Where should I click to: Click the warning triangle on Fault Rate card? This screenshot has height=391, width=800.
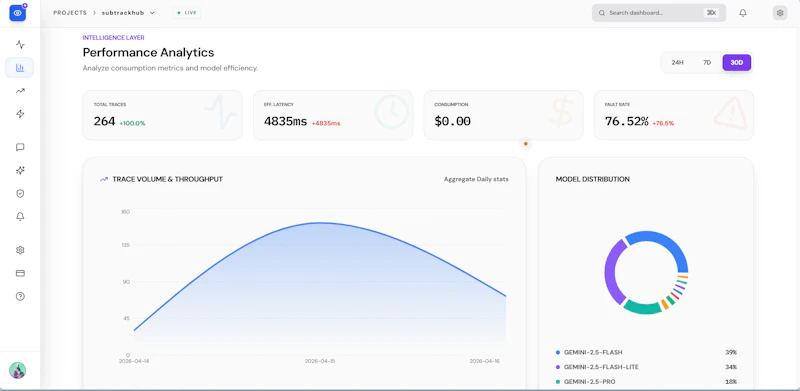[x=730, y=112]
